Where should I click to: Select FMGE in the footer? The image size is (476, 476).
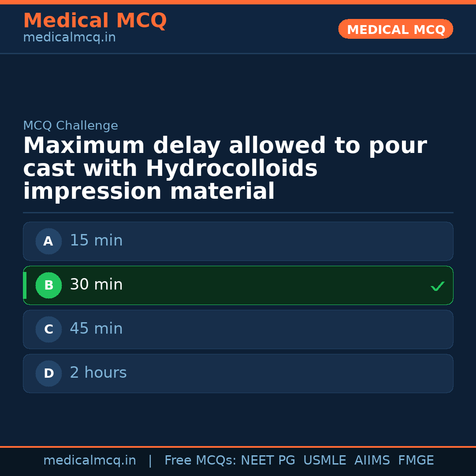[416, 461]
